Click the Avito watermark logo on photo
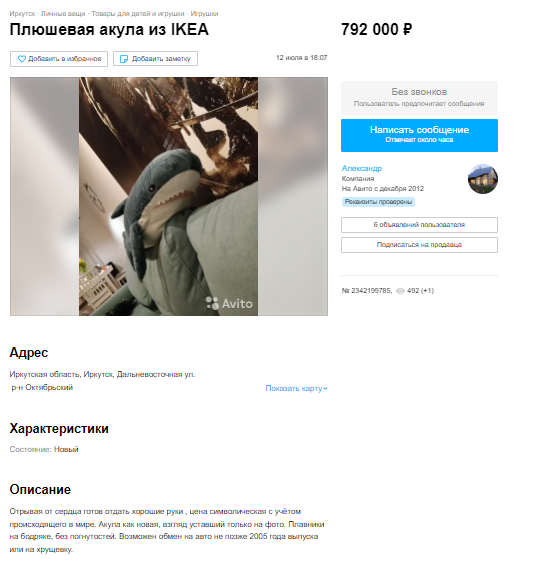This screenshot has height=563, width=538. [229, 303]
